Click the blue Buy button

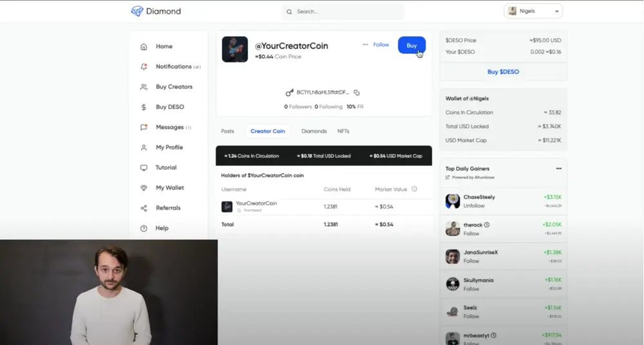(x=412, y=45)
